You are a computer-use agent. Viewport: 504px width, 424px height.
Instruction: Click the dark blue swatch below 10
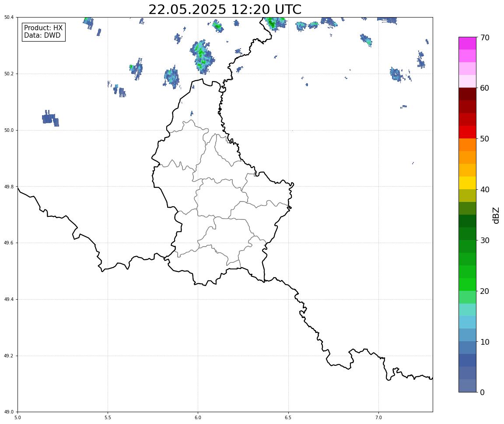point(467,360)
